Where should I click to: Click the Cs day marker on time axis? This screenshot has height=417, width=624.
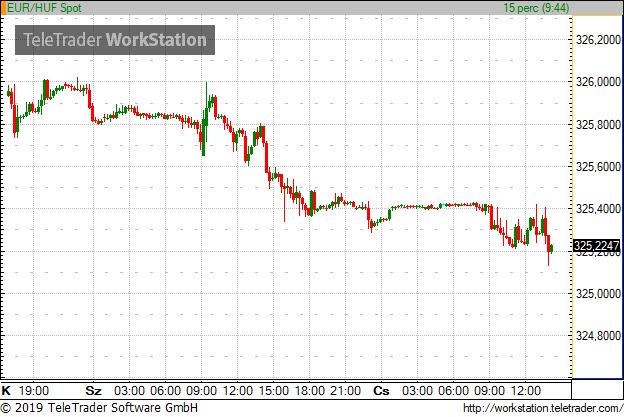[381, 391]
